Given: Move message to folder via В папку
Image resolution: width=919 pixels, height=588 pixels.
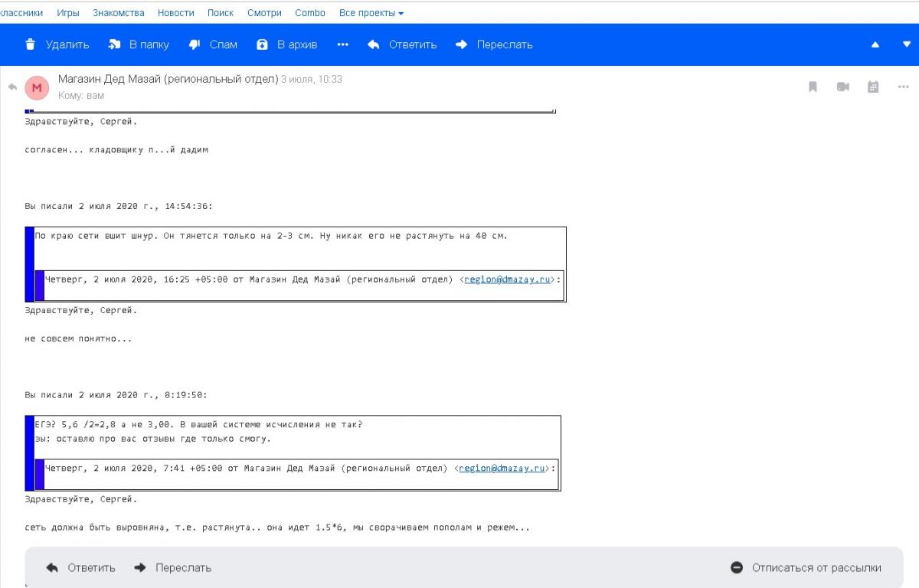Looking at the screenshot, I should pyautogui.click(x=139, y=44).
